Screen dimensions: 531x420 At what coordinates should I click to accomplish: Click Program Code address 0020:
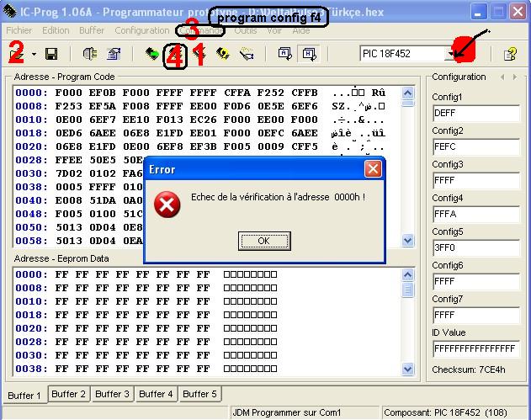pos(31,146)
